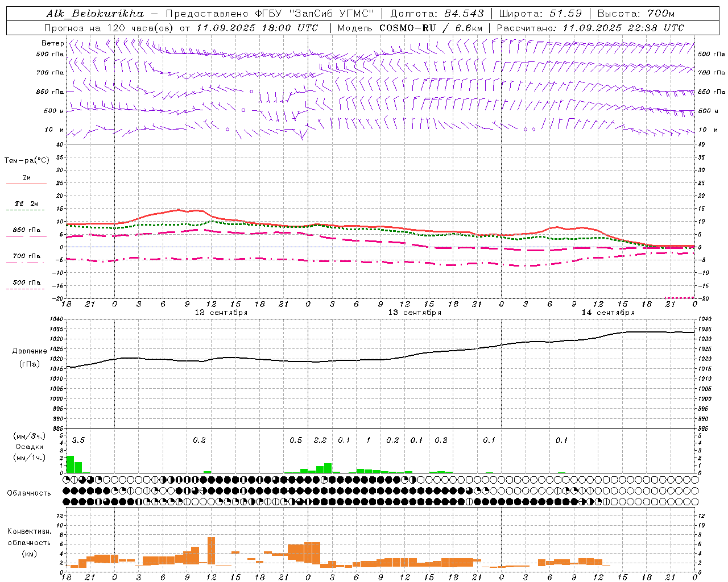Click the tallest orange convective cloud bar
This screenshot has height=582, width=728.
click(x=212, y=550)
